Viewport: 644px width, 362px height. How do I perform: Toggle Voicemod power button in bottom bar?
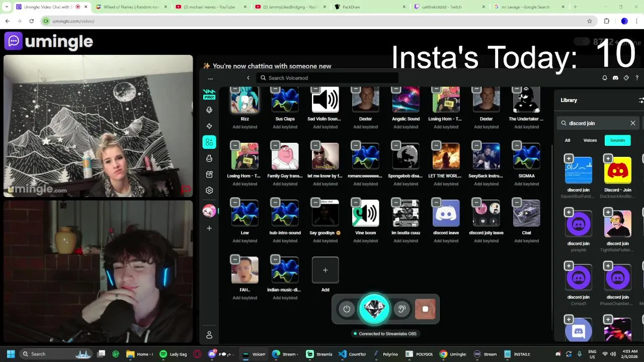click(347, 309)
